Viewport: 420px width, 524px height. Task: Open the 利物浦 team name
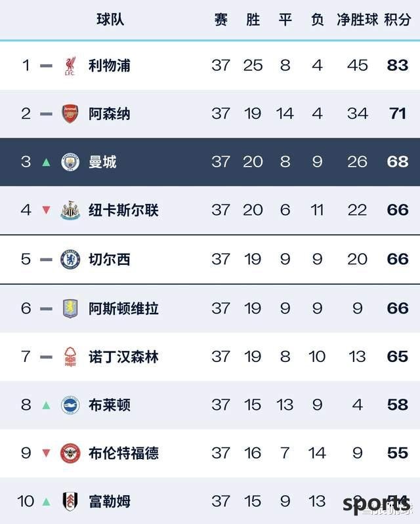tap(110, 66)
